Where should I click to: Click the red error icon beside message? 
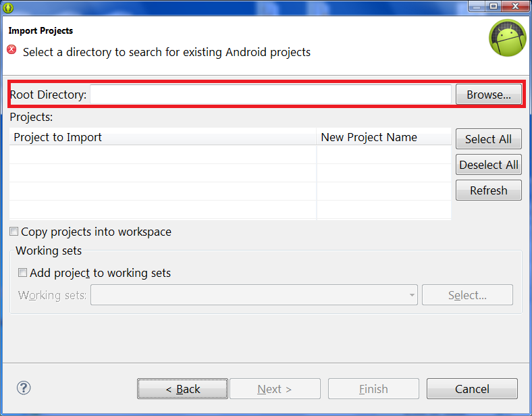[x=11, y=49]
